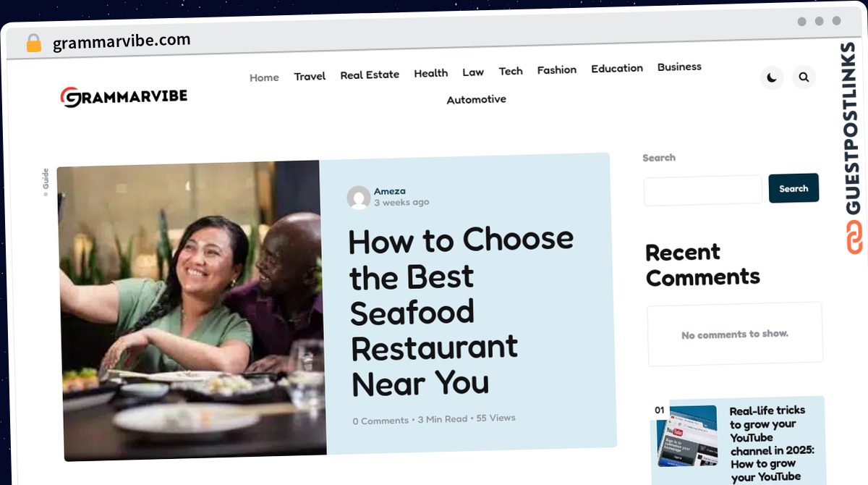Open YouTube channel article thumbnail
Image resolution: width=868 pixels, height=485 pixels.
pyautogui.click(x=687, y=436)
